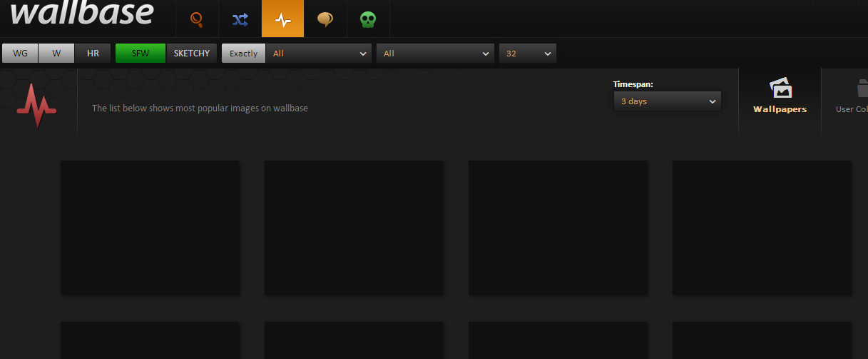Image resolution: width=868 pixels, height=359 pixels.
Task: Toggle the HR board filter
Action: pyautogui.click(x=93, y=54)
